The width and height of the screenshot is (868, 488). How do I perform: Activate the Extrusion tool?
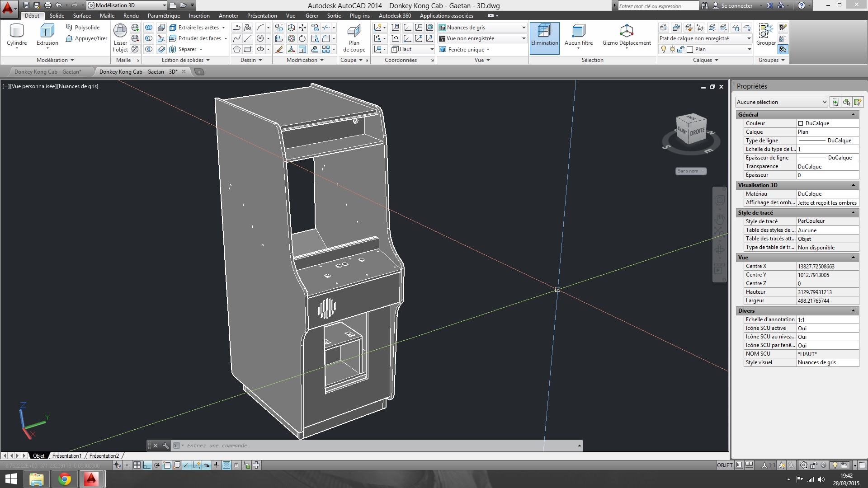(47, 35)
